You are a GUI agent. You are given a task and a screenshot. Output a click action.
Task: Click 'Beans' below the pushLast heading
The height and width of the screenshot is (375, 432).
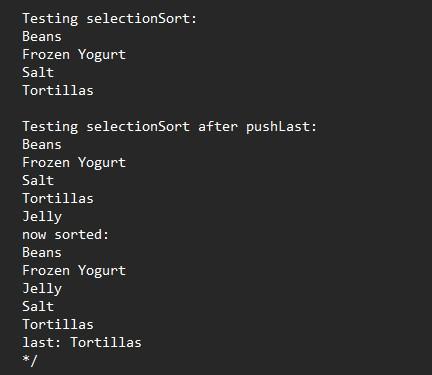pyautogui.click(x=42, y=144)
